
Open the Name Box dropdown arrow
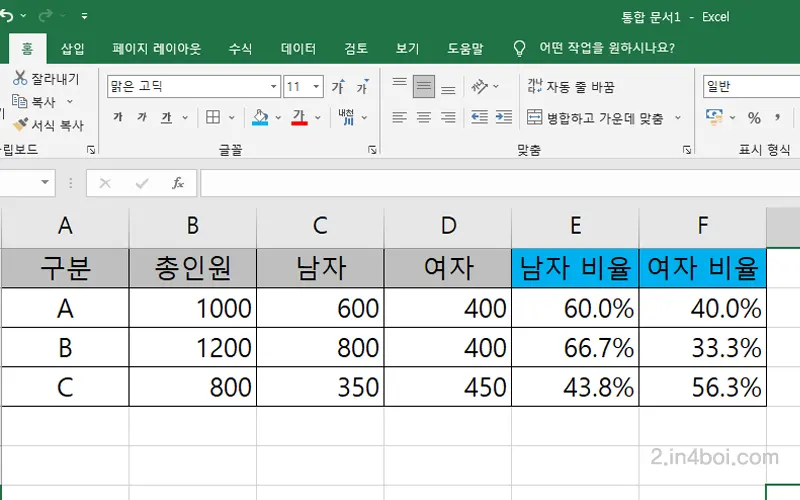pos(45,182)
